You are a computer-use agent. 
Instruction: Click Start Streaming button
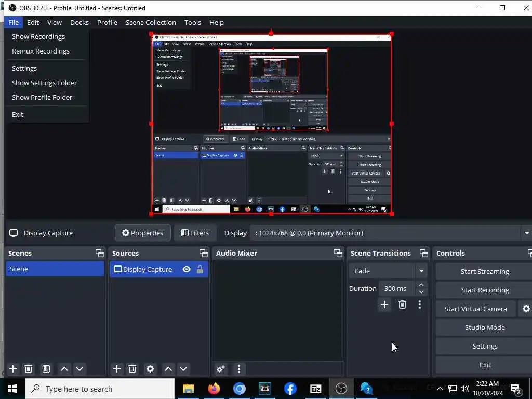485,271
